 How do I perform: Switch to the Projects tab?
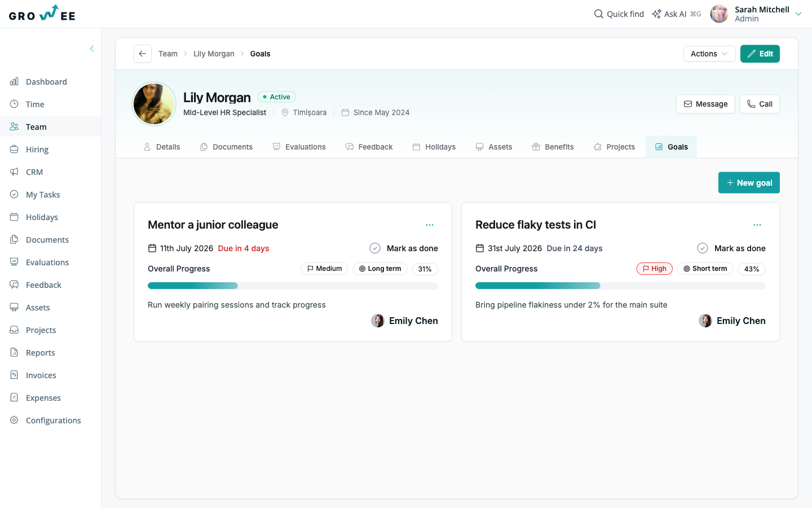614,147
